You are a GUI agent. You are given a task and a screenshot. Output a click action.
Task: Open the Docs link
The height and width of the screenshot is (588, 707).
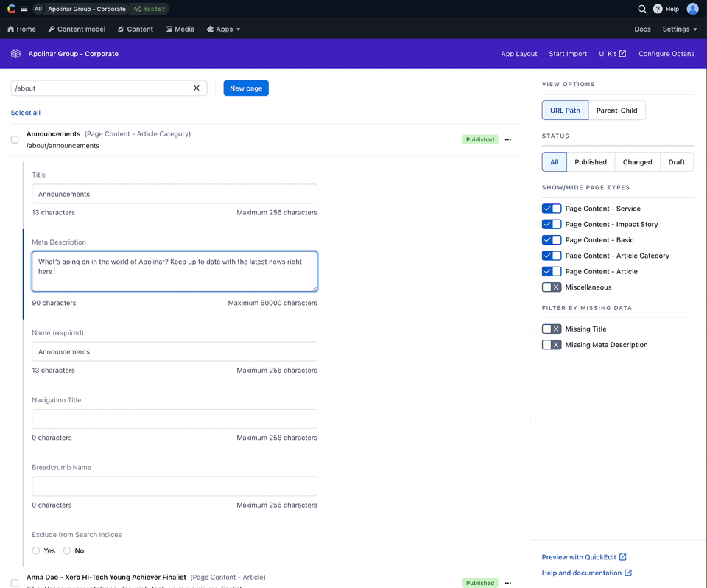642,29
